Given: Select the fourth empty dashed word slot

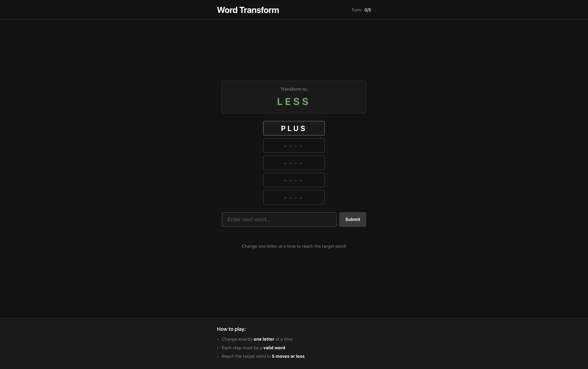Looking at the screenshot, I should tap(294, 197).
